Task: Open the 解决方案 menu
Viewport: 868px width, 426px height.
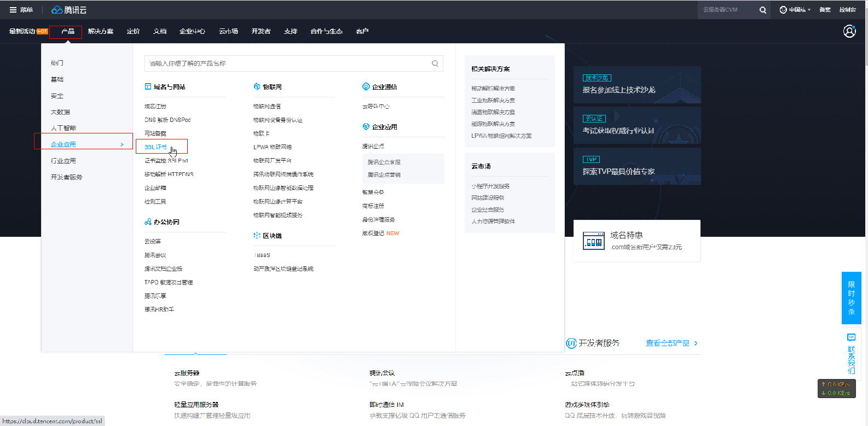Action: click(x=101, y=31)
